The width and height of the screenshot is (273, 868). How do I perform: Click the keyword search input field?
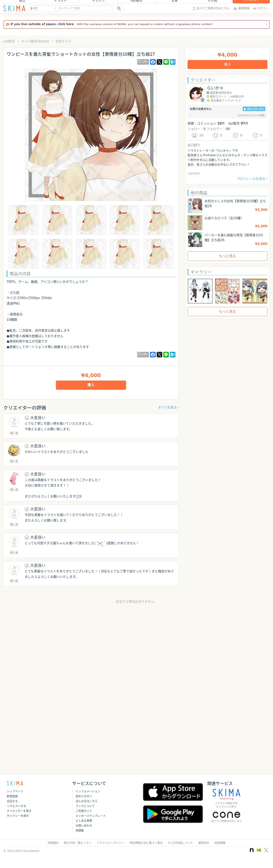point(84,8)
